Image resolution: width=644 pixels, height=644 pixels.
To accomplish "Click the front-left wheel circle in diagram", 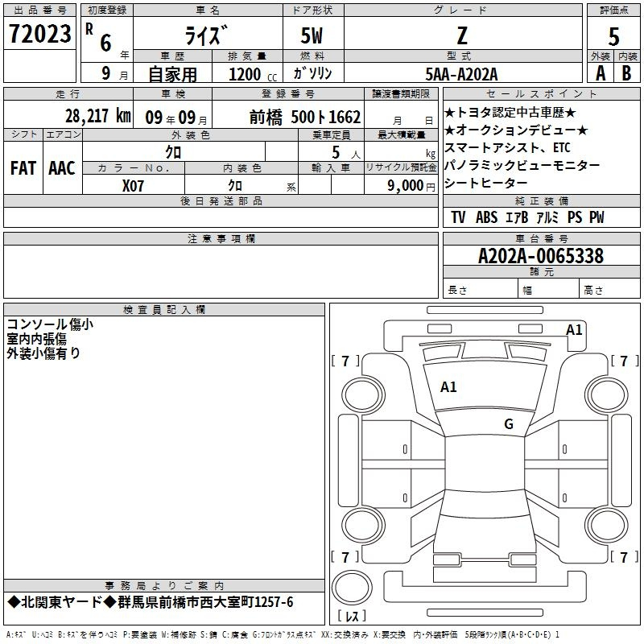I will tap(363, 395).
